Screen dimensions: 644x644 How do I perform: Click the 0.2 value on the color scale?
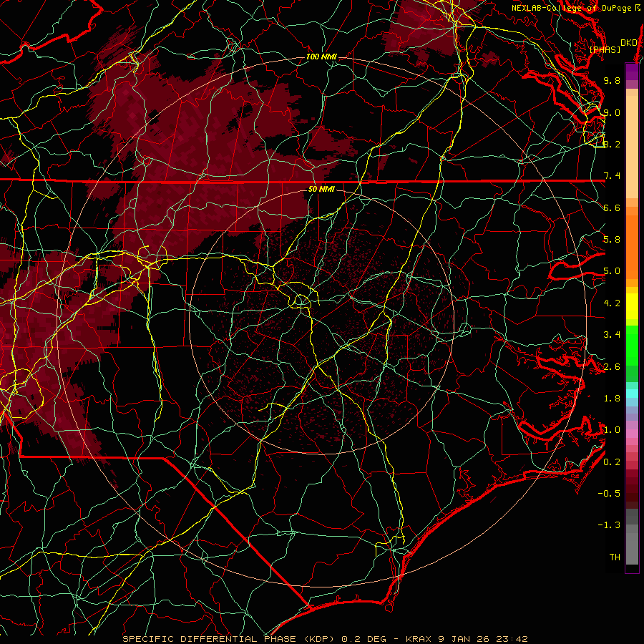pyautogui.click(x=612, y=462)
